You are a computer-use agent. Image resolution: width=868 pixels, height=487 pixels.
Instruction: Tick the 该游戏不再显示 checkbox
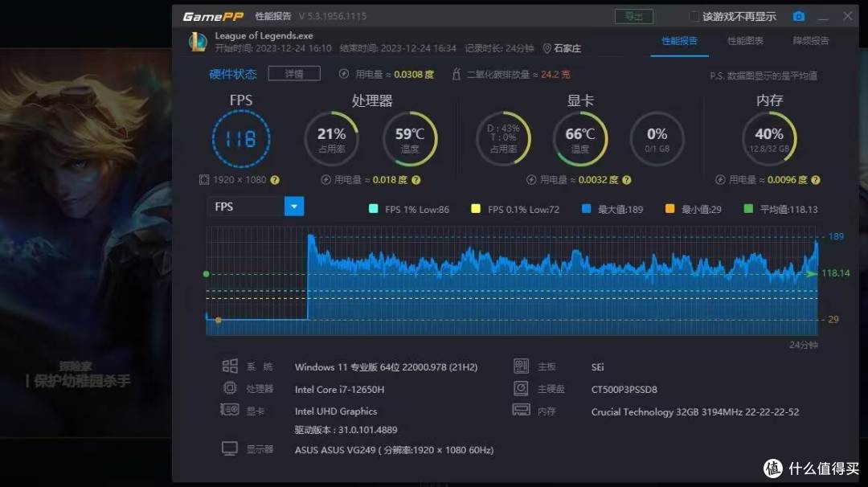tap(693, 16)
